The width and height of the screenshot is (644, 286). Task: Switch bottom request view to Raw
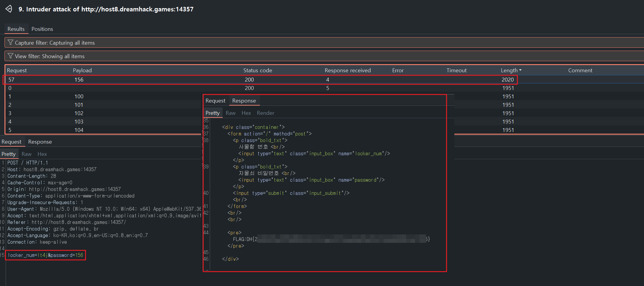tap(26, 154)
